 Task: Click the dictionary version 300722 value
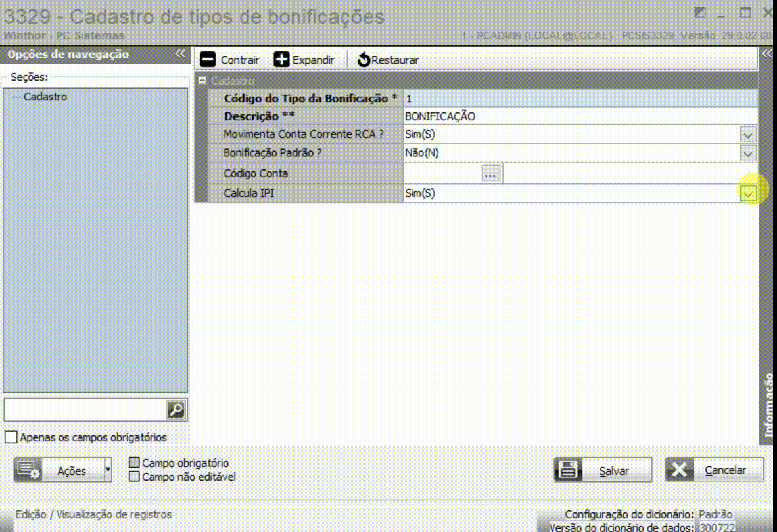[717, 527]
